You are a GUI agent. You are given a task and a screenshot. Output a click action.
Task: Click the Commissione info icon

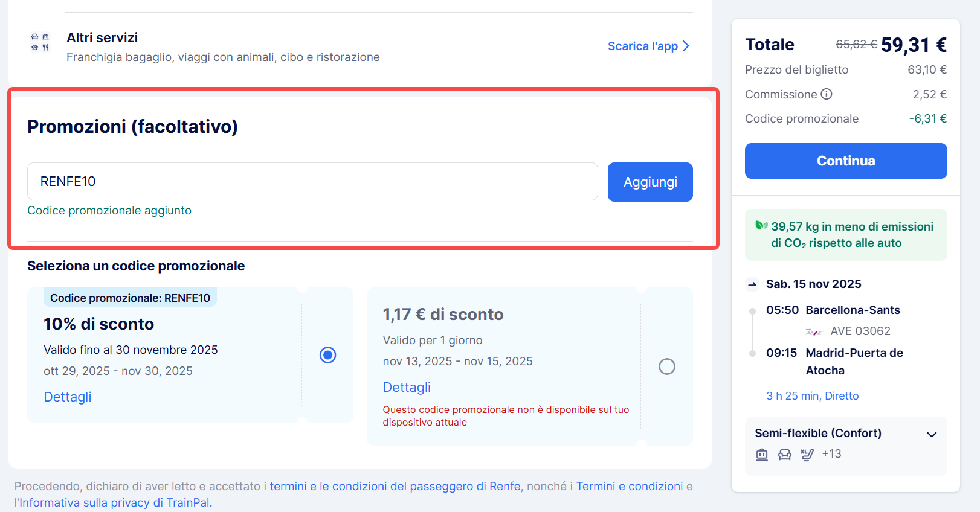tap(827, 94)
